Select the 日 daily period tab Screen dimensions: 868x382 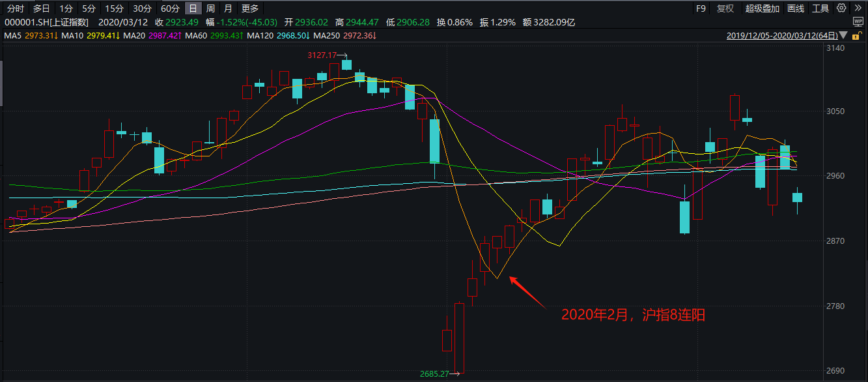point(193,8)
